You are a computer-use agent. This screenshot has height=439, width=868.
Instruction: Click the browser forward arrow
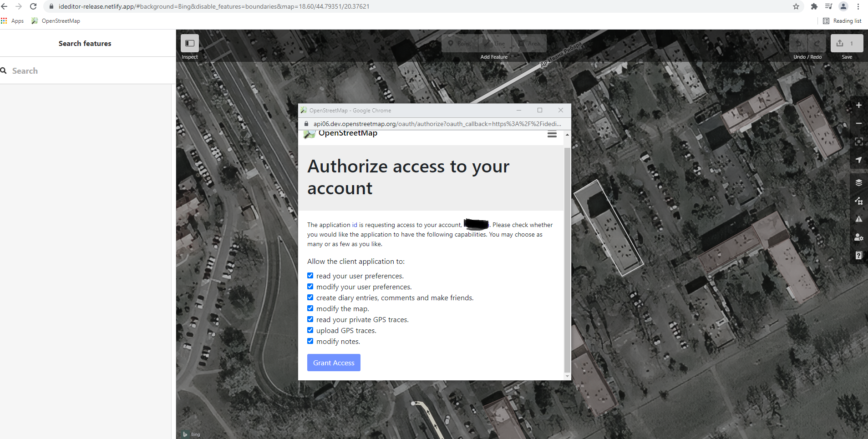tap(19, 6)
